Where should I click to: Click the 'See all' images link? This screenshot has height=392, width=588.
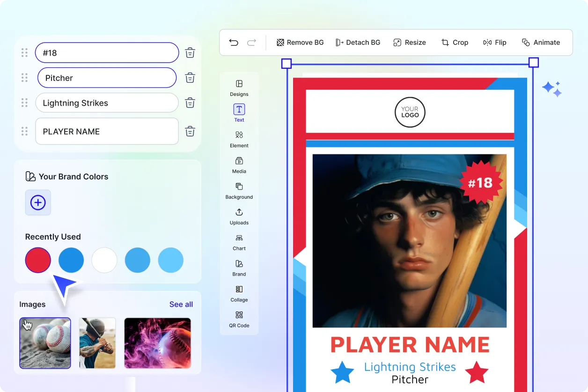click(x=181, y=304)
